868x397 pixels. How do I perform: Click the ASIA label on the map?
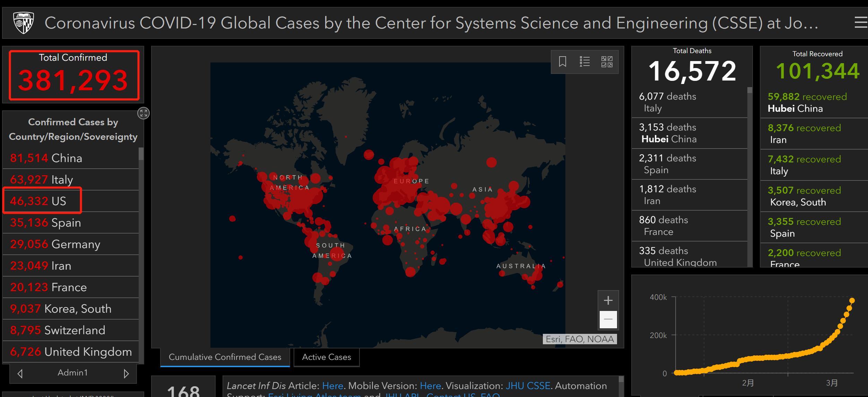tap(482, 189)
